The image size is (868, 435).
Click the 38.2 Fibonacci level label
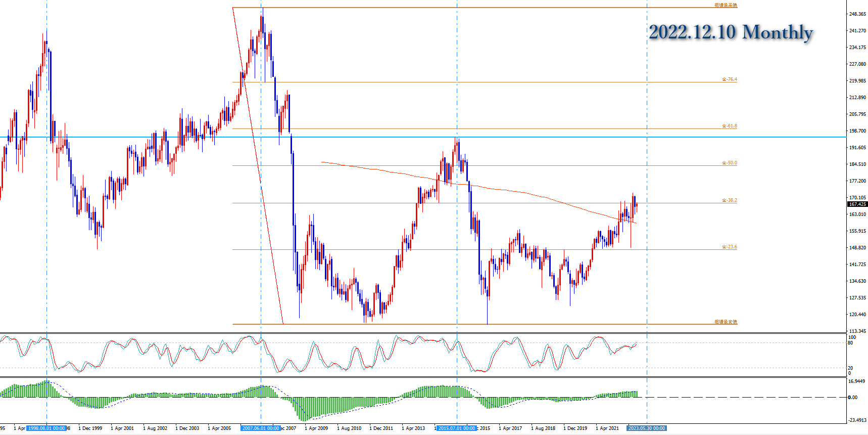coord(729,200)
